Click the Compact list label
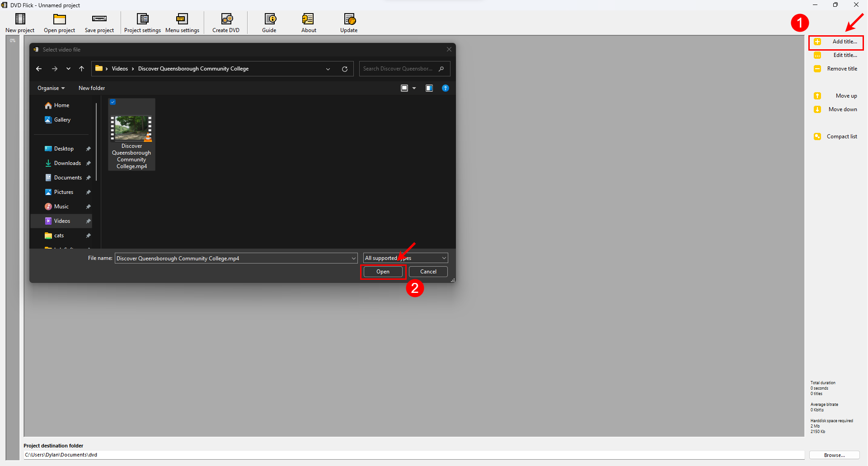Screen dimensions: 868x466 [x=842, y=137]
